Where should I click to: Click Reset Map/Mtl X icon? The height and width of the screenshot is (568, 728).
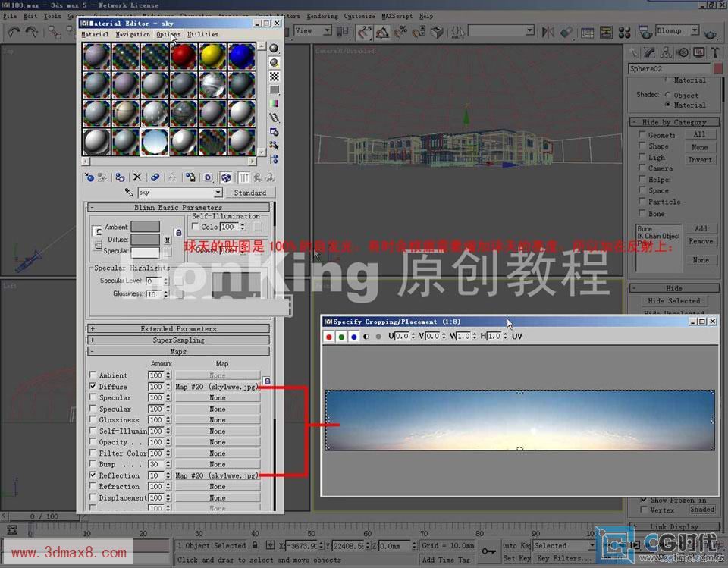point(137,177)
